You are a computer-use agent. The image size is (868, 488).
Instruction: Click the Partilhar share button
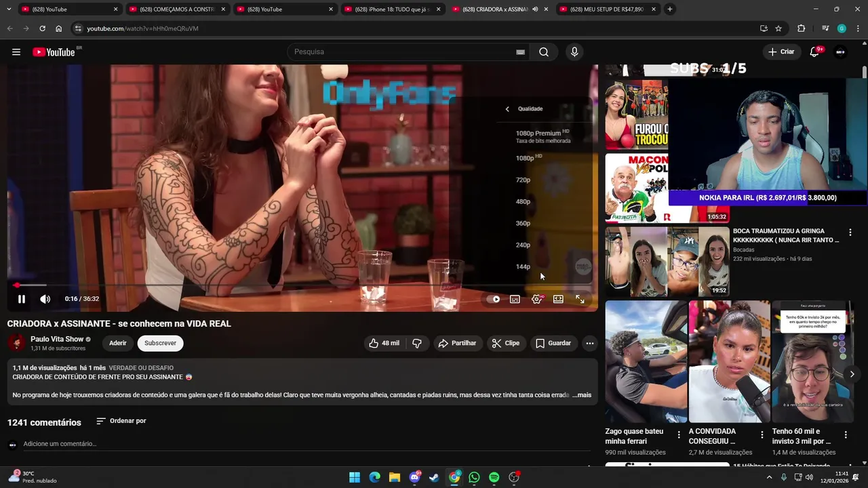[x=457, y=344]
